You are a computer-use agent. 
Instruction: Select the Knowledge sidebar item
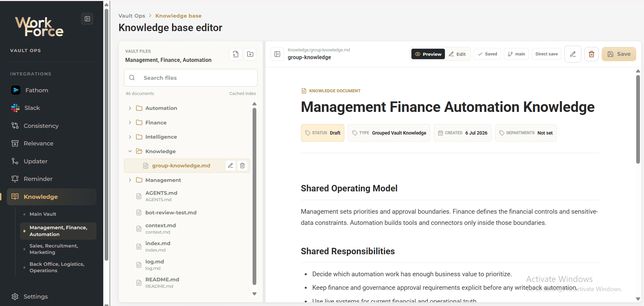click(51, 197)
